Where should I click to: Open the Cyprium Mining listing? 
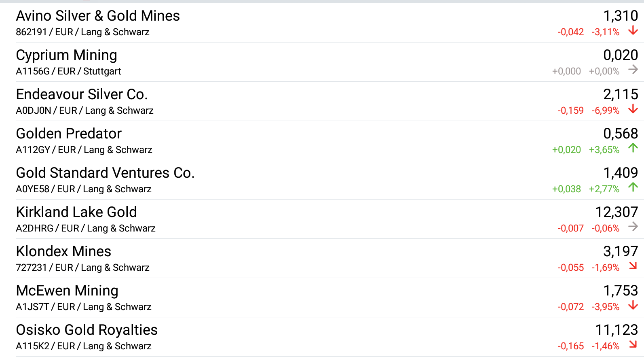pos(67,55)
